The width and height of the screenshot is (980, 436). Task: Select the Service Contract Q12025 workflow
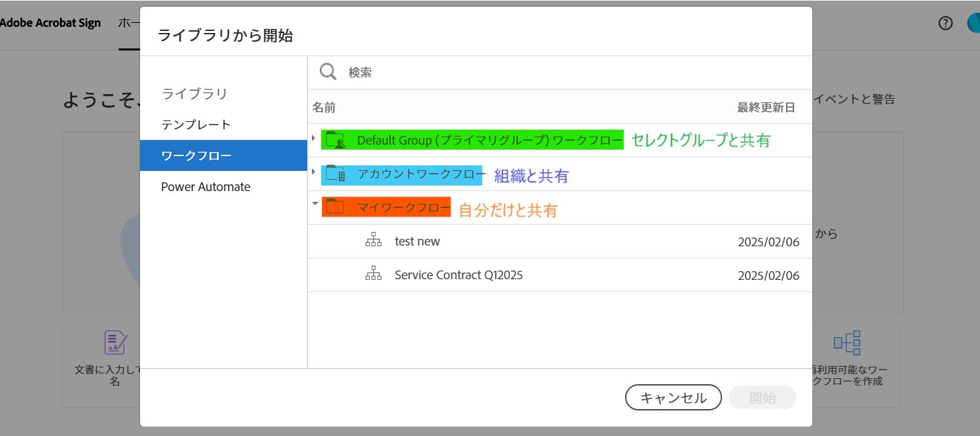560,275
